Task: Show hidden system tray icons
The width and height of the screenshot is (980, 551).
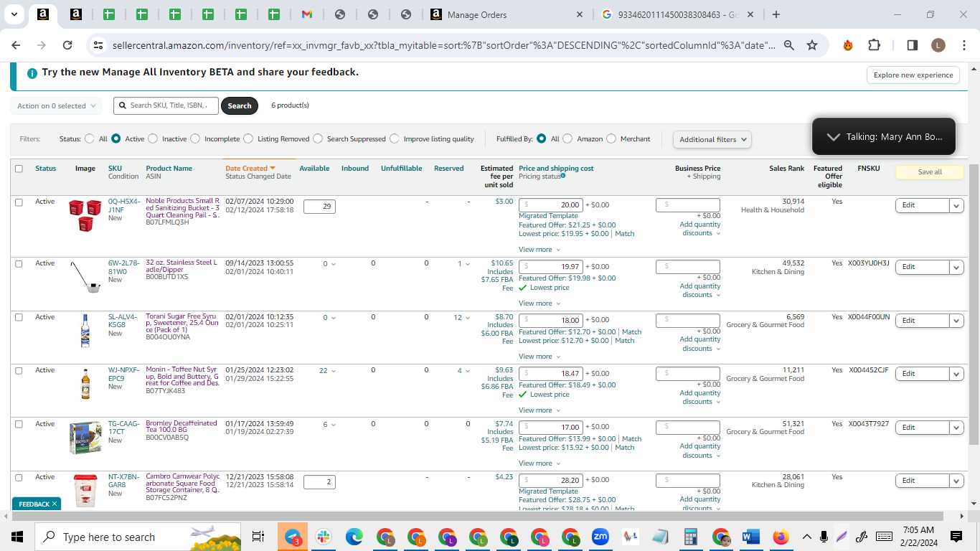Action: click(806, 537)
